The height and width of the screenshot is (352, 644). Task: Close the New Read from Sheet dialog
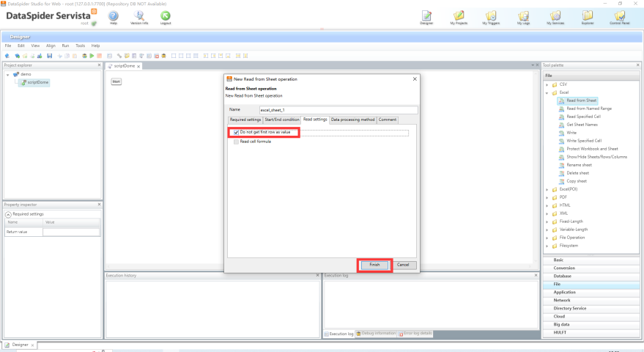point(415,79)
